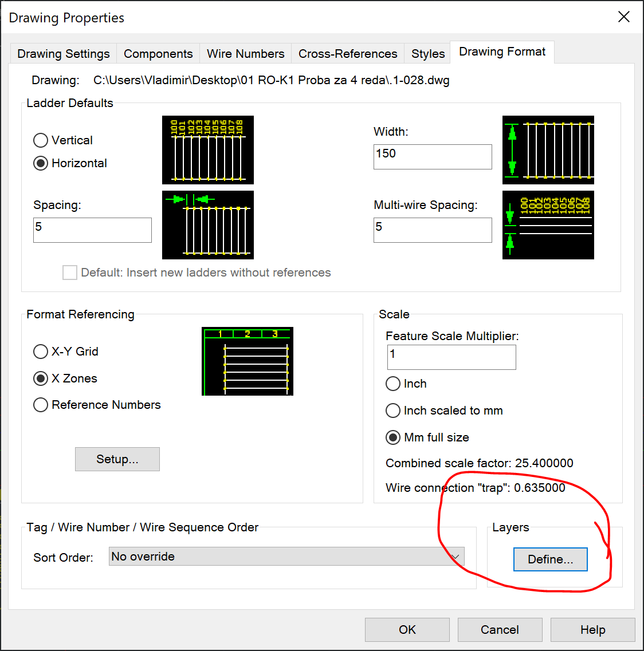Click the Define layers button
Screen dimensions: 644x651
click(550, 559)
